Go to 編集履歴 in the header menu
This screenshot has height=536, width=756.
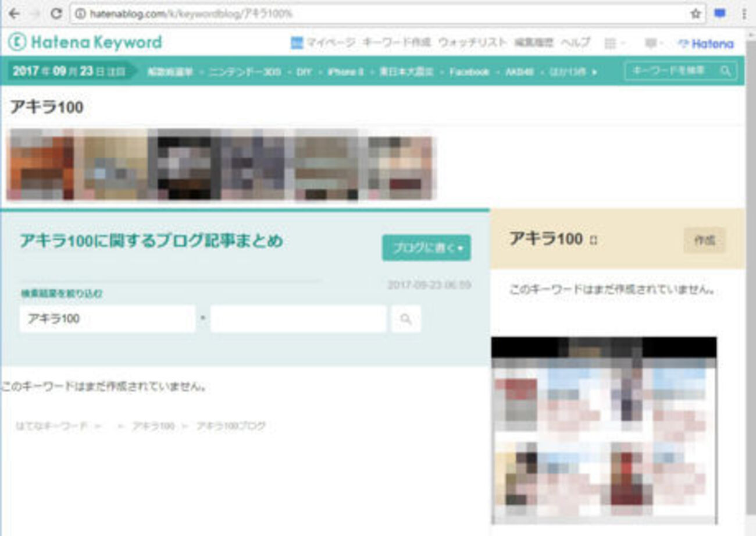pos(534,43)
